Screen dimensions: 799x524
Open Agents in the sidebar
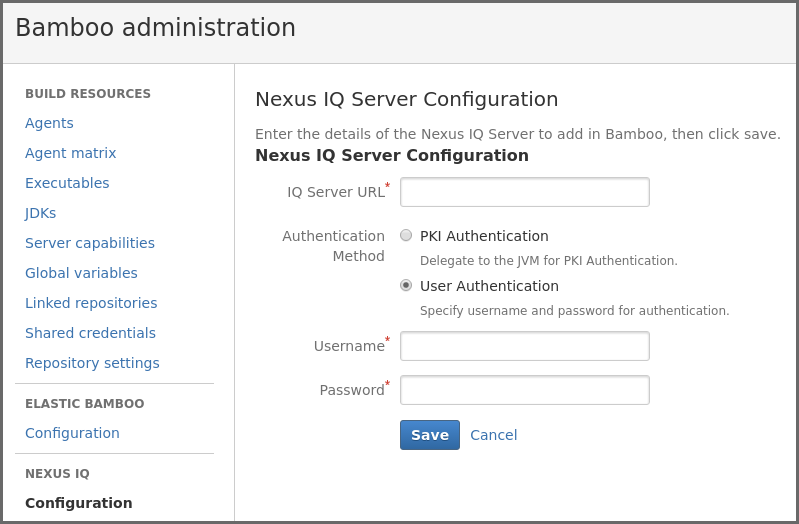coord(49,123)
